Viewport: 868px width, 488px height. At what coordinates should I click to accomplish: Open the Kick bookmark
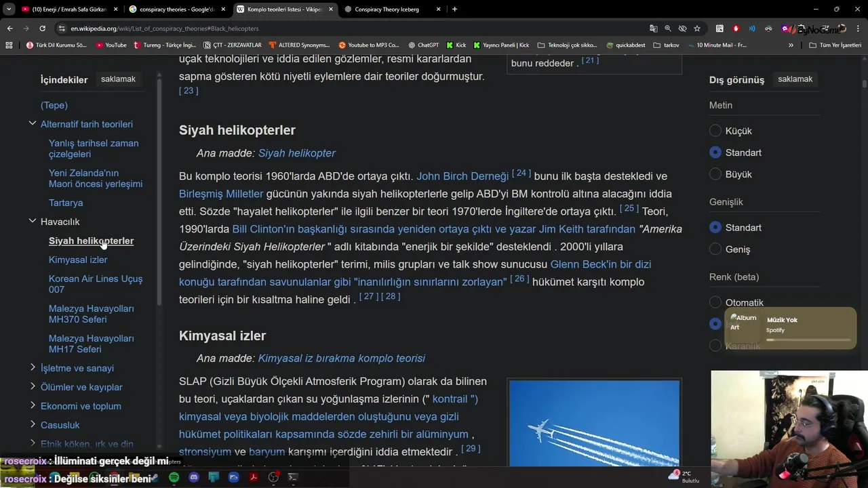[x=456, y=45]
